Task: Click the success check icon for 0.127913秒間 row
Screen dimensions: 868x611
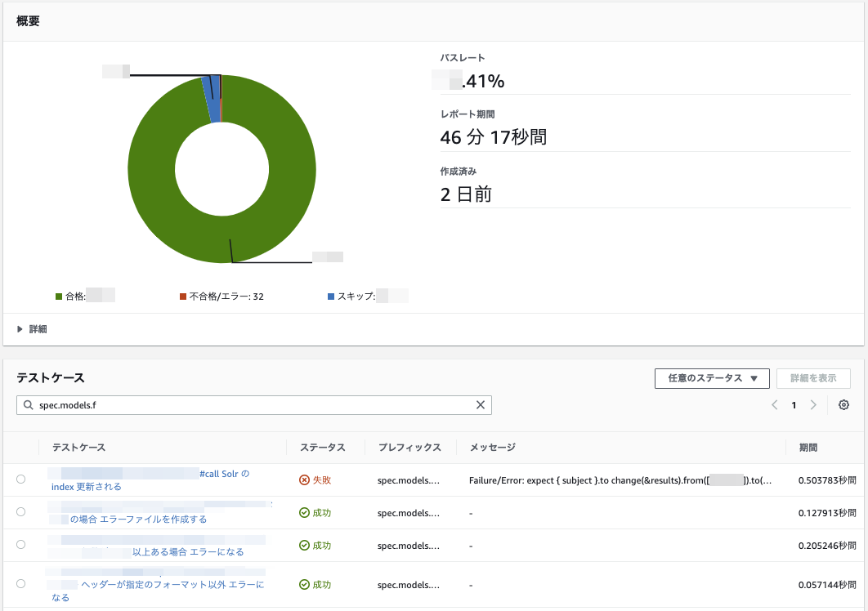Action: coord(304,513)
